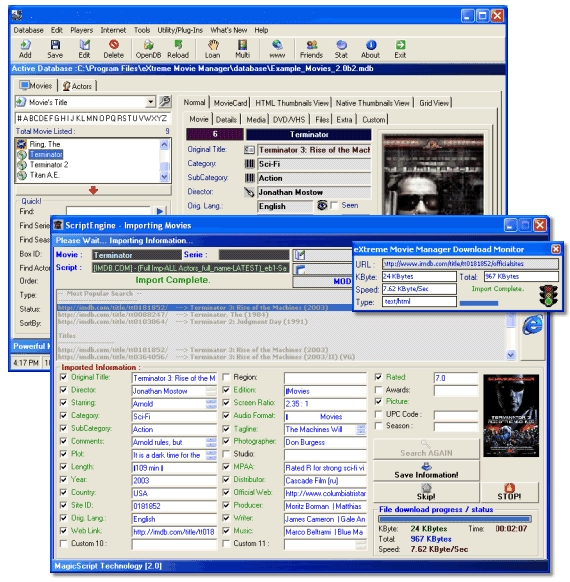Open the DVD/VHS tab
Screen dimensions: 570x582
pyautogui.click(x=289, y=120)
